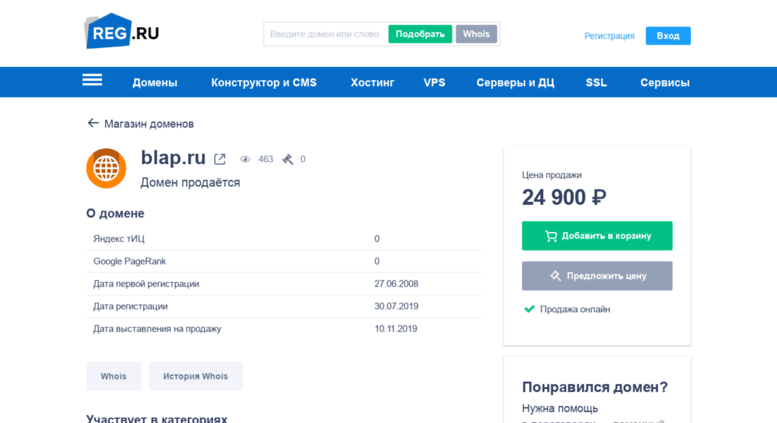777x423 pixels.
Task: Click the green Подобрать button
Action: coord(420,34)
